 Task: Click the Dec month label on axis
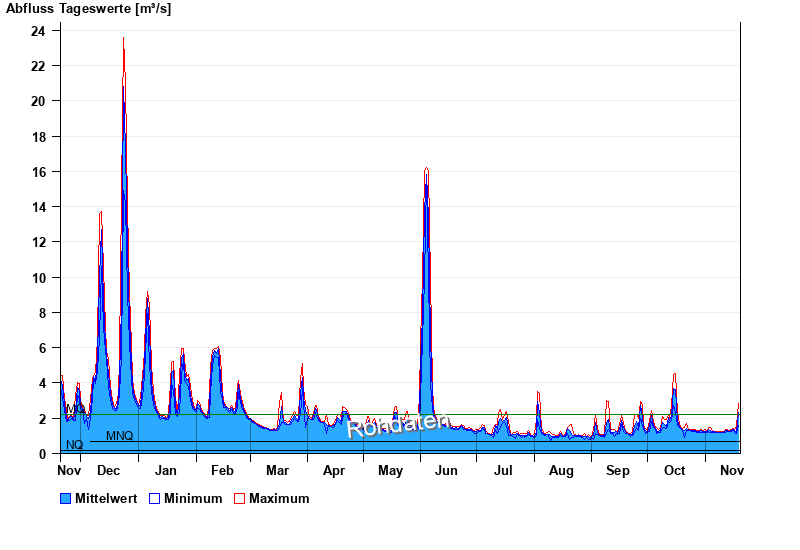[108, 470]
